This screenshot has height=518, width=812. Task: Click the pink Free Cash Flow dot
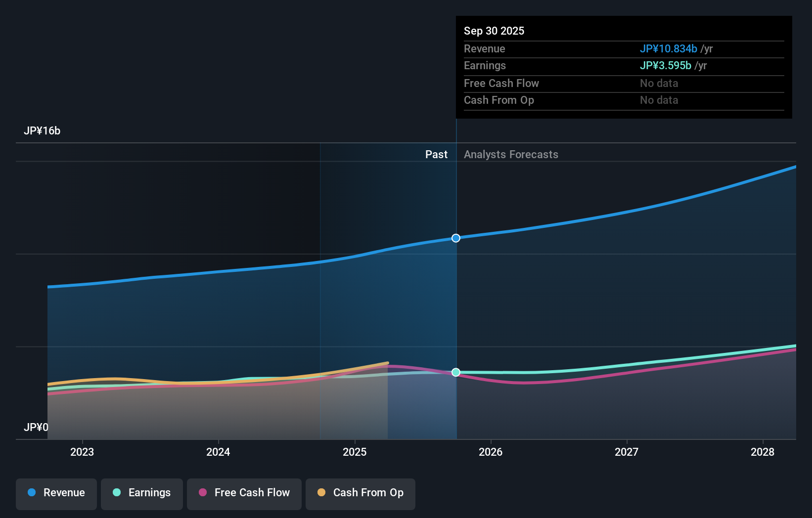(203, 493)
